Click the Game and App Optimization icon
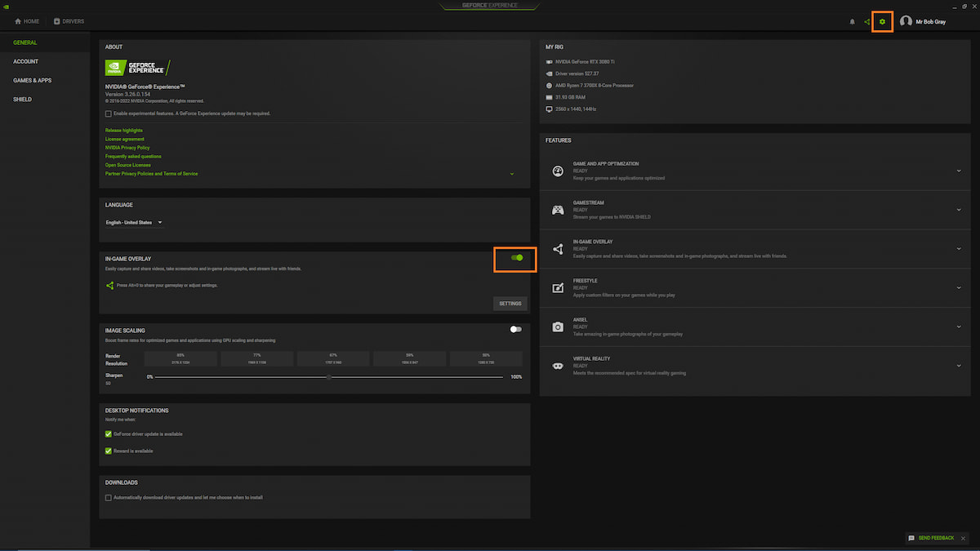Image resolution: width=980 pixels, height=551 pixels. point(558,171)
